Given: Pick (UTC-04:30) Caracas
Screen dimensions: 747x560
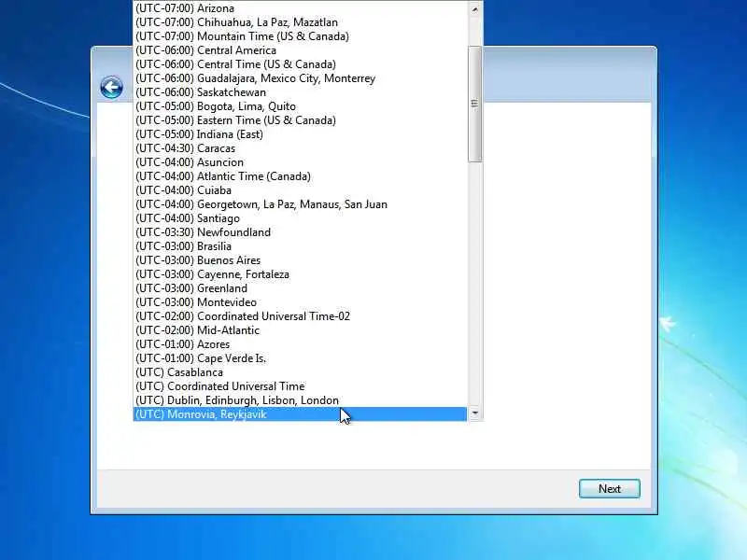Looking at the screenshot, I should pos(300,148).
